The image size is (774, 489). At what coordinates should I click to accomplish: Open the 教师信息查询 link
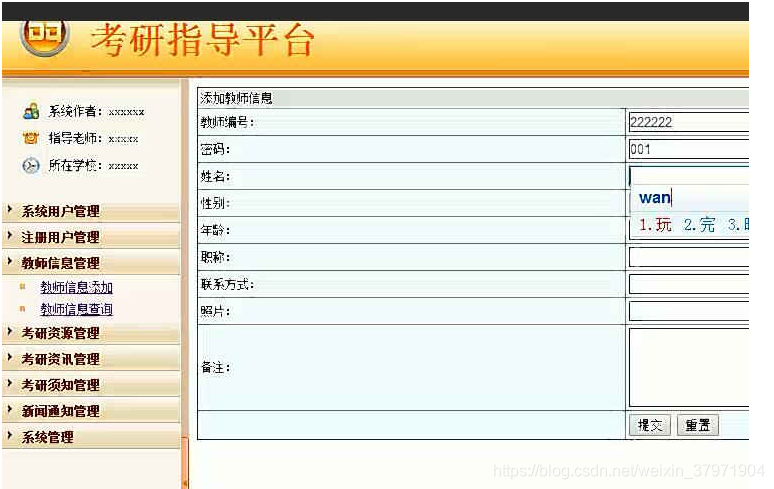tap(77, 309)
